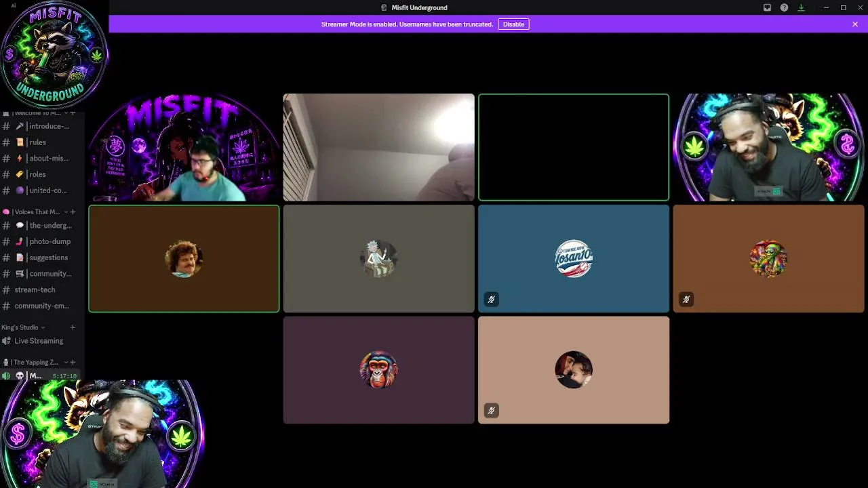The height and width of the screenshot is (488, 868).
Task: Focus the Losant0 logo avatar tile
Action: [x=574, y=259]
